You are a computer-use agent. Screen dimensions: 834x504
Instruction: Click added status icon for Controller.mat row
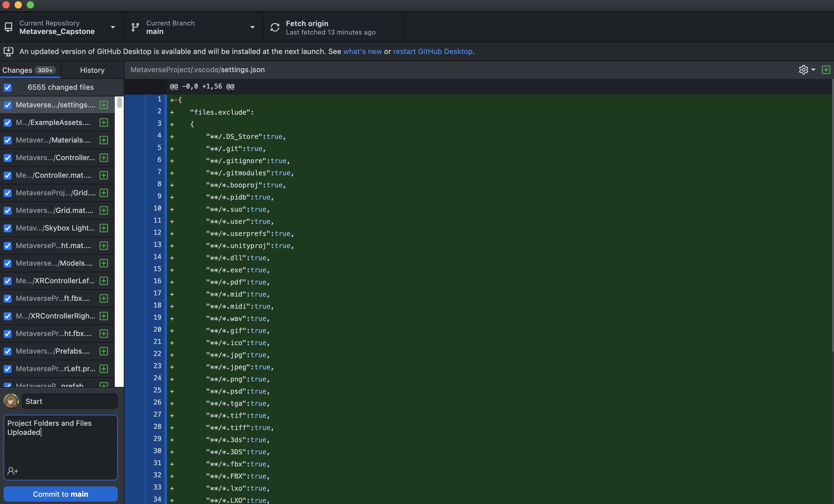(x=104, y=175)
